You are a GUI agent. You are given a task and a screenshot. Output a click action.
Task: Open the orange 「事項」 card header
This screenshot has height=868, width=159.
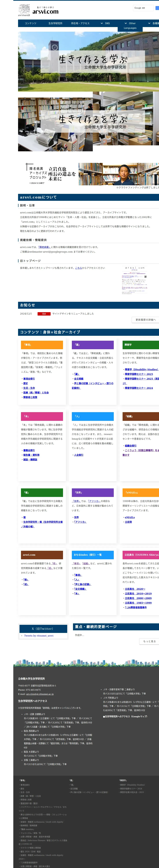tap(42, 345)
